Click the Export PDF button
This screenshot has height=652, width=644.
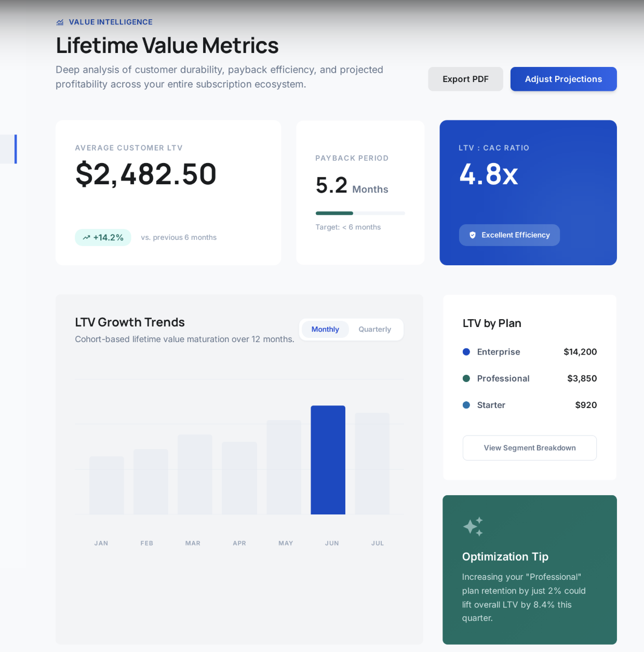(x=465, y=79)
